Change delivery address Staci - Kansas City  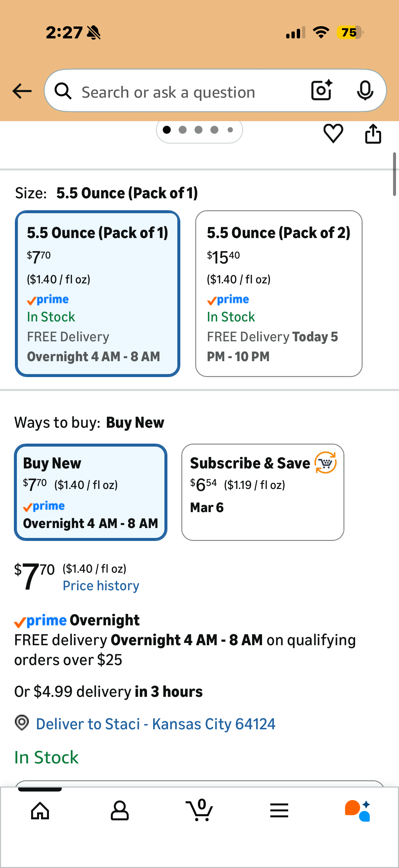point(155,724)
